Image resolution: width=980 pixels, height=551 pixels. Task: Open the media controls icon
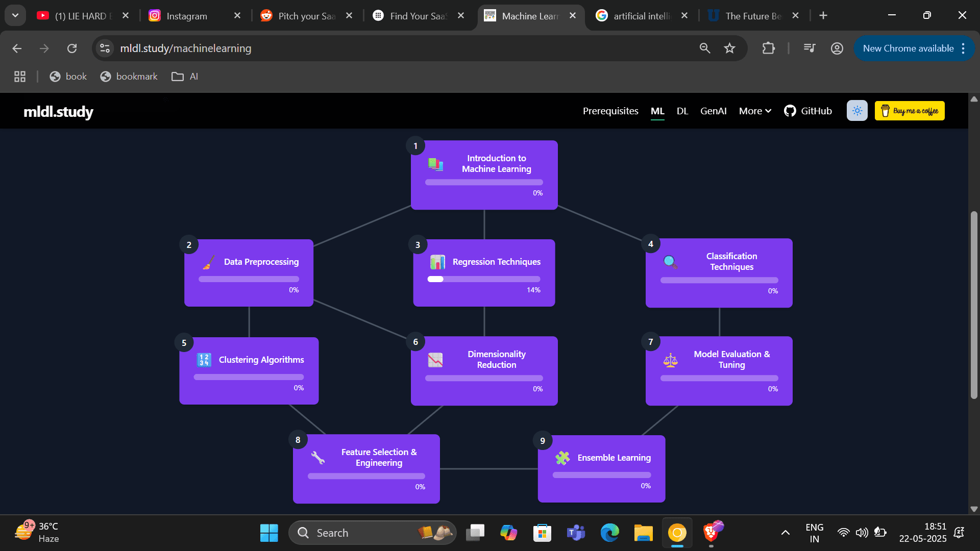tap(810, 48)
